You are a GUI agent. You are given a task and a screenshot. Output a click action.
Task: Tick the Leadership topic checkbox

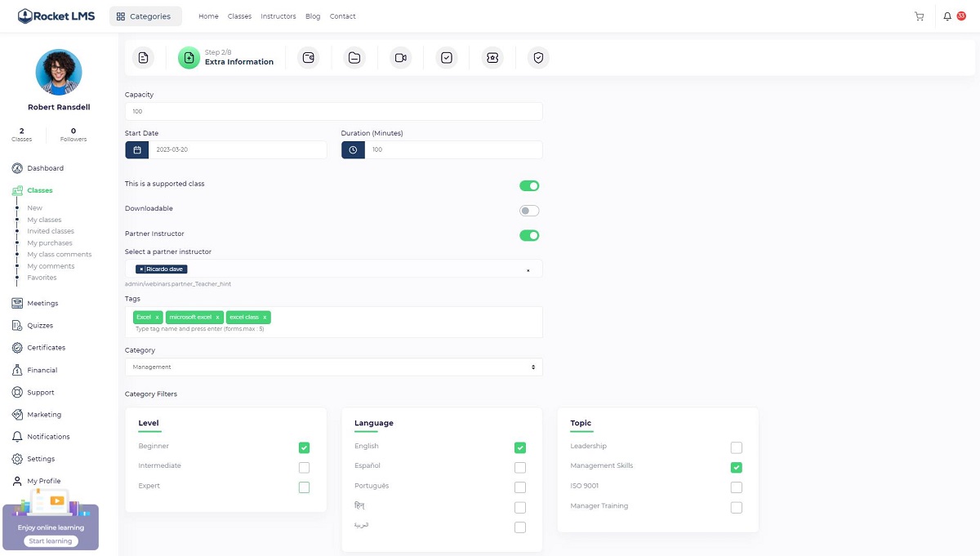(736, 447)
